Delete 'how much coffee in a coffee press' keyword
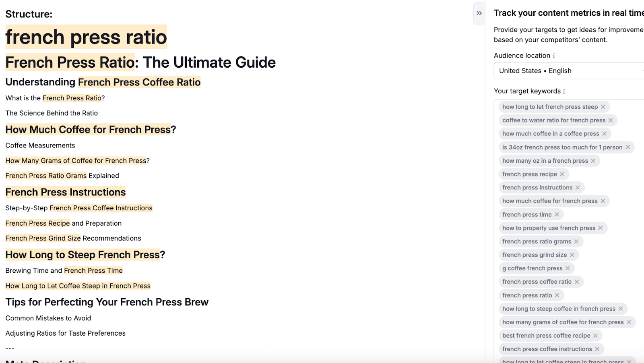Image resolution: width=644 pixels, height=363 pixels. pyautogui.click(x=604, y=134)
